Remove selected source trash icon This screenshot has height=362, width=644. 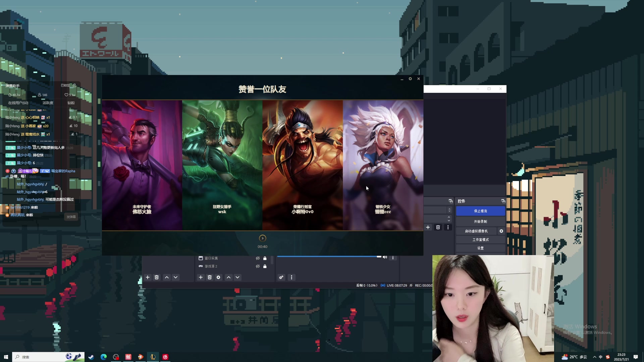210,277
